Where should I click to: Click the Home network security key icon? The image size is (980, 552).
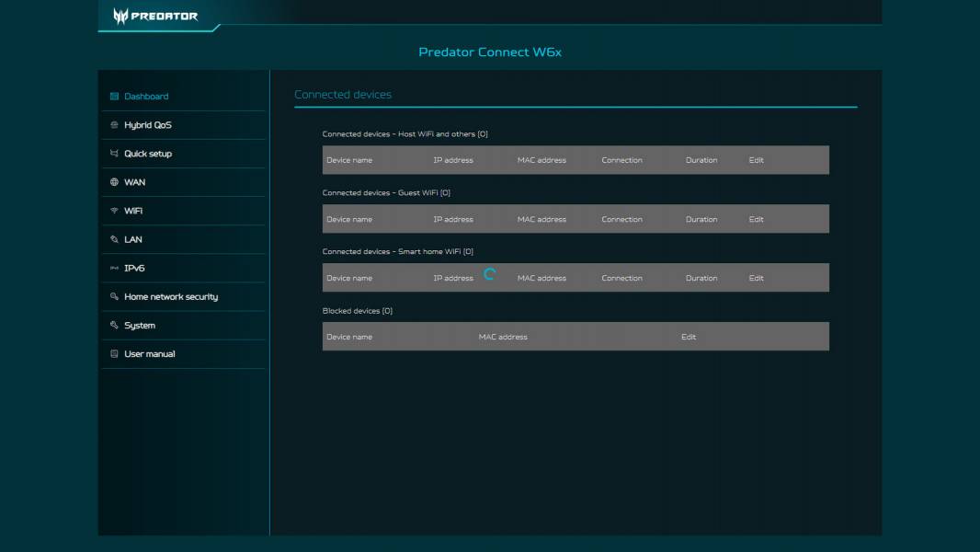[x=113, y=296]
